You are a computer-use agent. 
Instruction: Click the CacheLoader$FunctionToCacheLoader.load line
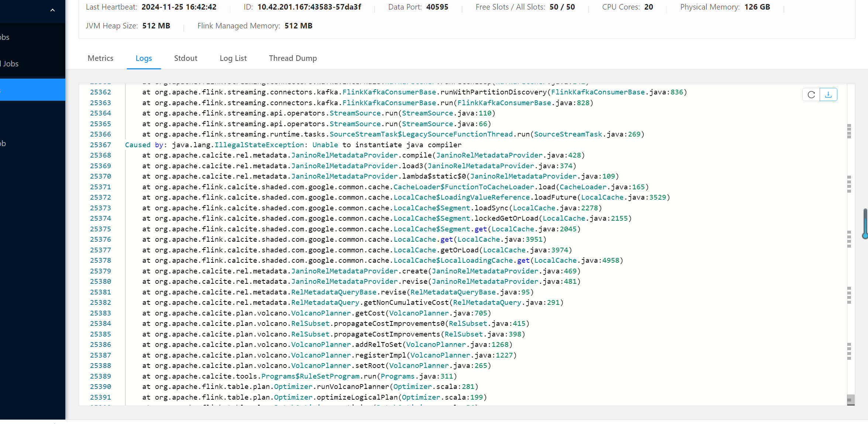pos(395,187)
